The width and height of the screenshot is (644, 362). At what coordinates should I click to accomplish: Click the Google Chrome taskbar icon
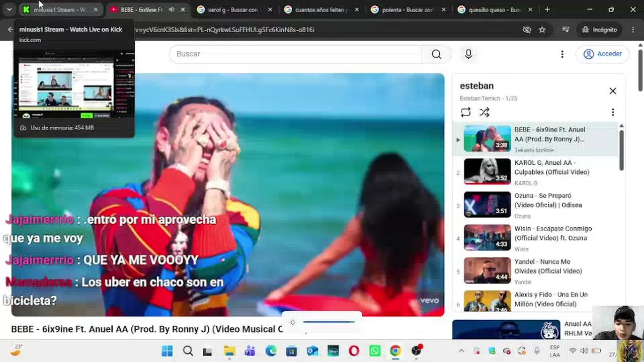395,351
